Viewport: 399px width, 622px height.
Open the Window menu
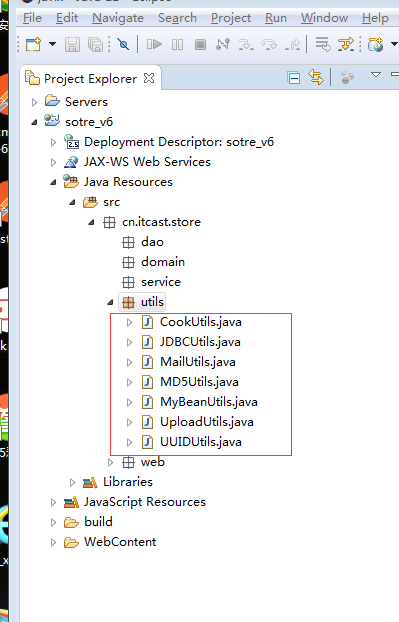324,18
